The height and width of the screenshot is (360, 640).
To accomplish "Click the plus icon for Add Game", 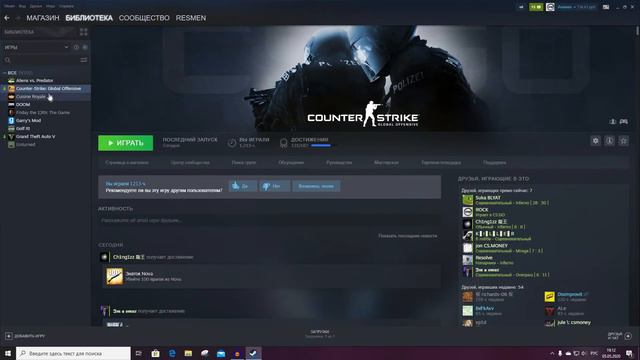I will [x=9, y=336].
